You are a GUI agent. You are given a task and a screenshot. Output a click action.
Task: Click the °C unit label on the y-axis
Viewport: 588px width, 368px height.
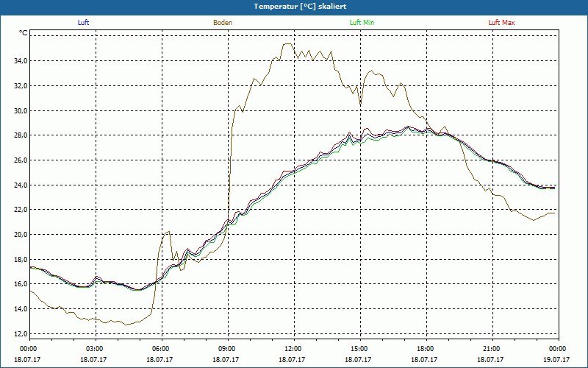pos(24,33)
